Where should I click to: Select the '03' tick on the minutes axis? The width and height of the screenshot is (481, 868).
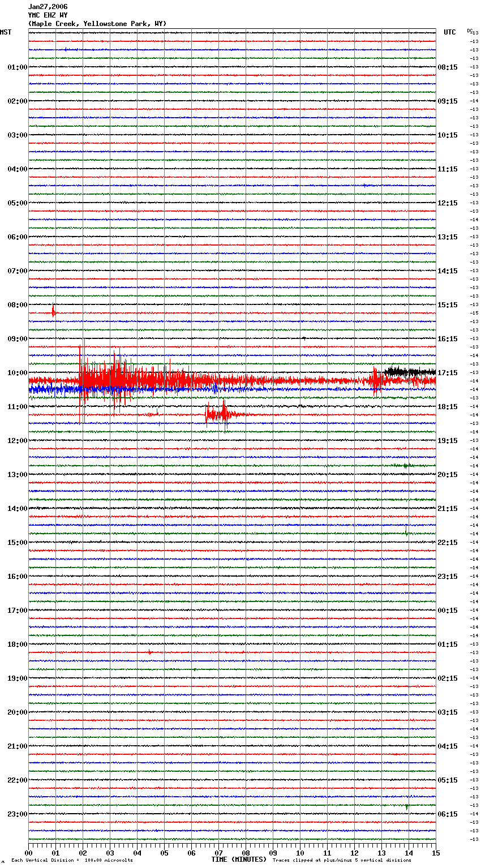[x=110, y=853]
